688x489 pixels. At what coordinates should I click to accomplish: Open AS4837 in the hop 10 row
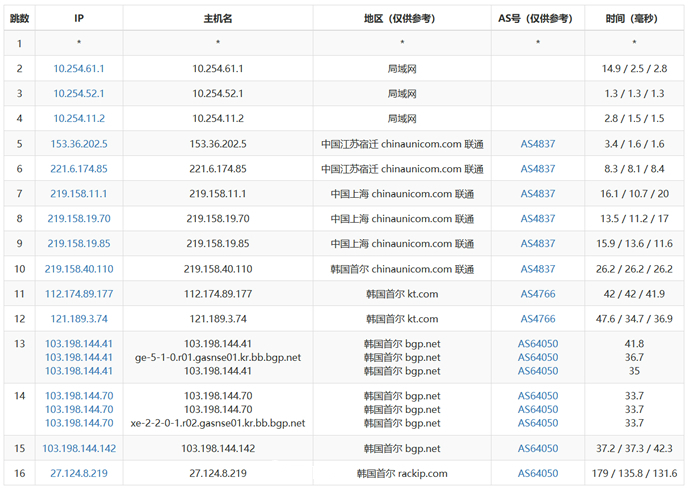point(538,269)
